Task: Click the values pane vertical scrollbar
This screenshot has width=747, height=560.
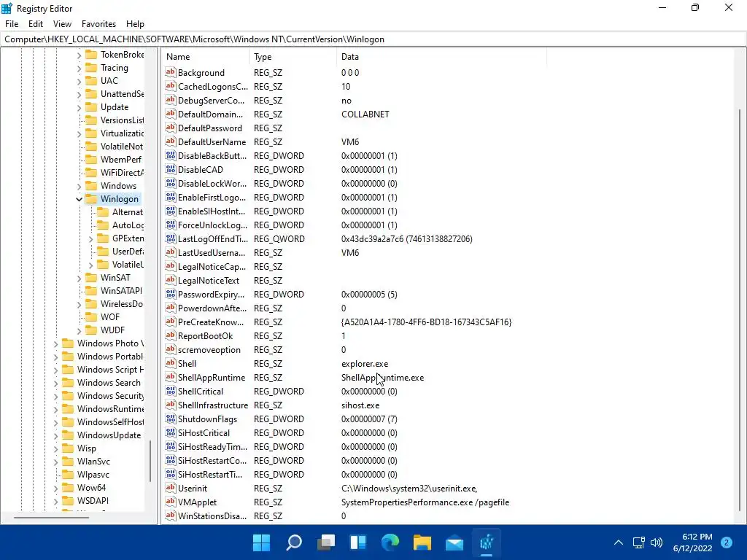Action: [x=740, y=310]
